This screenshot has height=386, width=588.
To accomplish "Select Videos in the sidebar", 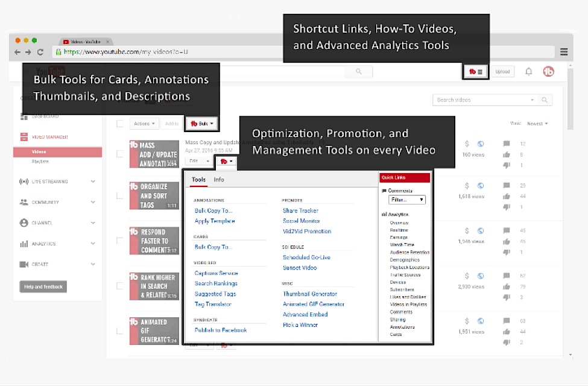I will 57,152.
